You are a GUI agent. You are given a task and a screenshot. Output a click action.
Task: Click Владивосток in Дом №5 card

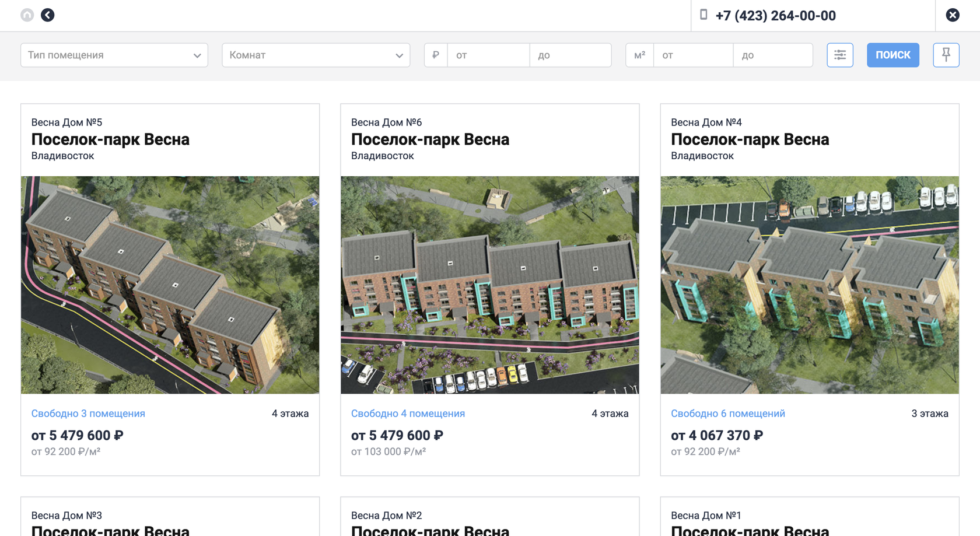tap(62, 156)
